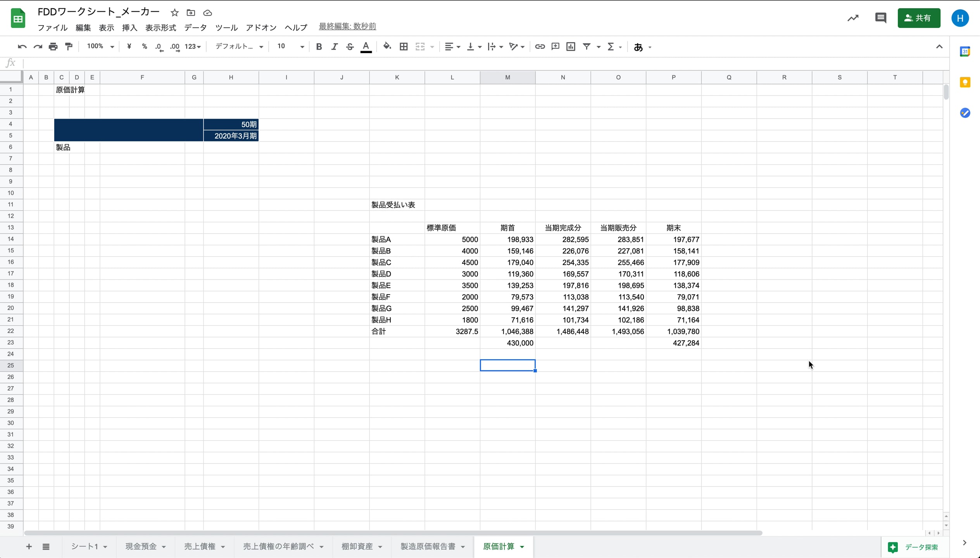
Task: Click the paint format roller icon
Action: [69, 46]
